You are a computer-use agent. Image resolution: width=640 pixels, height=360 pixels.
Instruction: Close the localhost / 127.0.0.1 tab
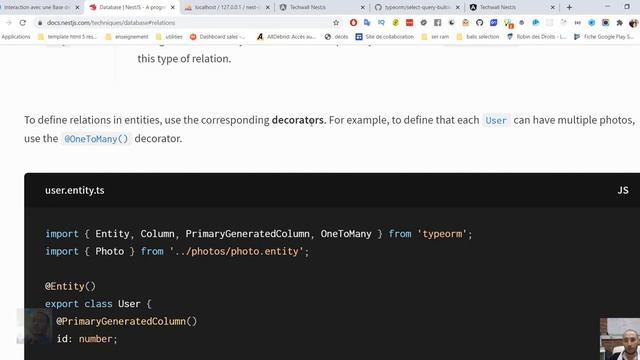[x=268, y=7]
